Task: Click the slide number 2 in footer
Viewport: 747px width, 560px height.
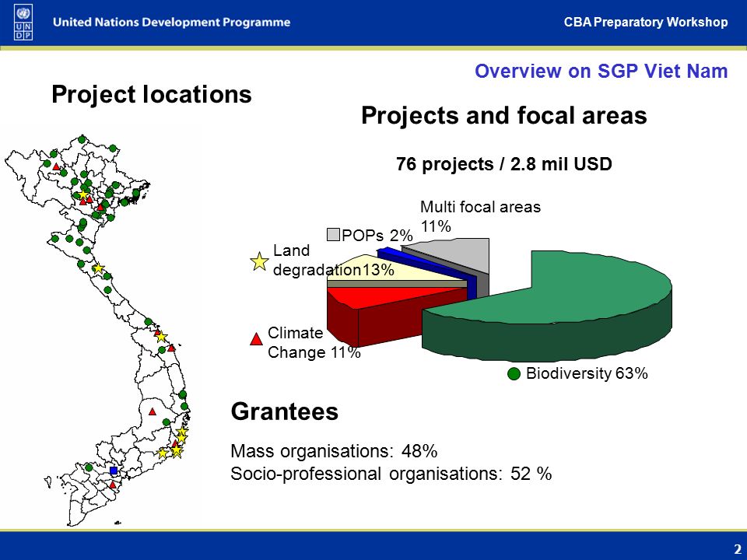Action: [738, 548]
